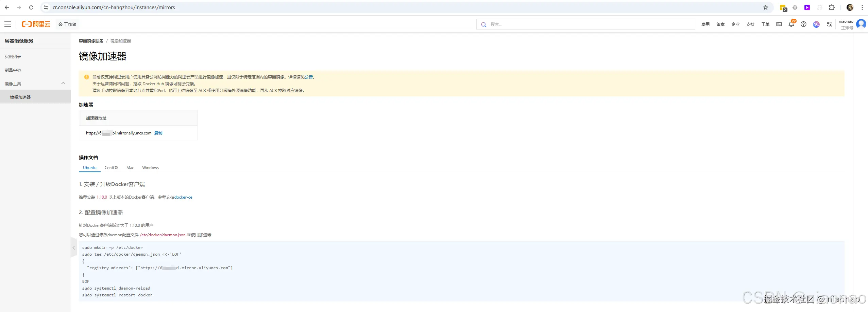Select 镜像加速器 in the sidebar
The height and width of the screenshot is (312, 868).
point(35,97)
